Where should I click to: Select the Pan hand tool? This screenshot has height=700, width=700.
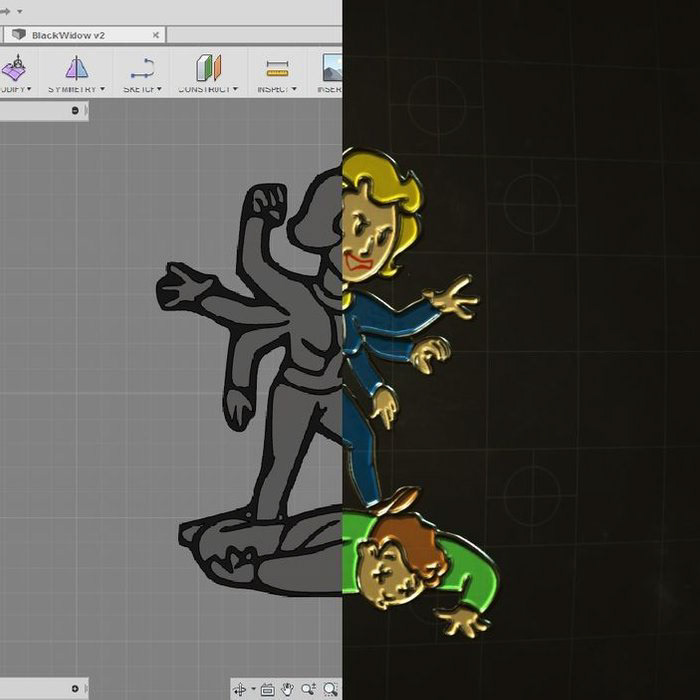(288, 689)
